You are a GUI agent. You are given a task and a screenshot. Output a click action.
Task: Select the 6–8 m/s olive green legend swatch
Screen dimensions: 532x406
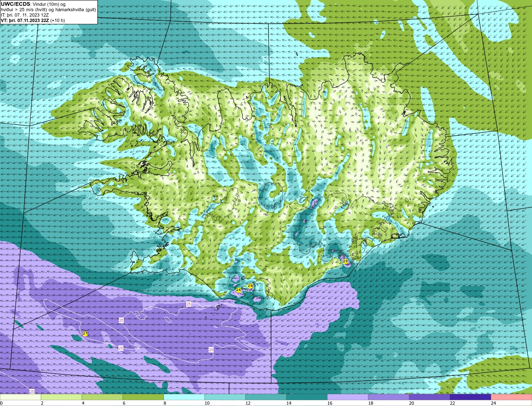click(x=143, y=397)
